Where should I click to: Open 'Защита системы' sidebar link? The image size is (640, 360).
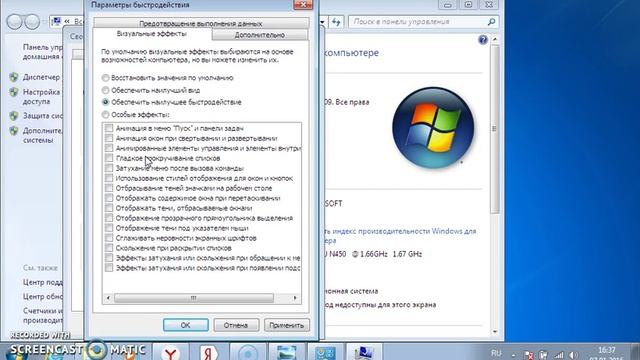click(43, 116)
